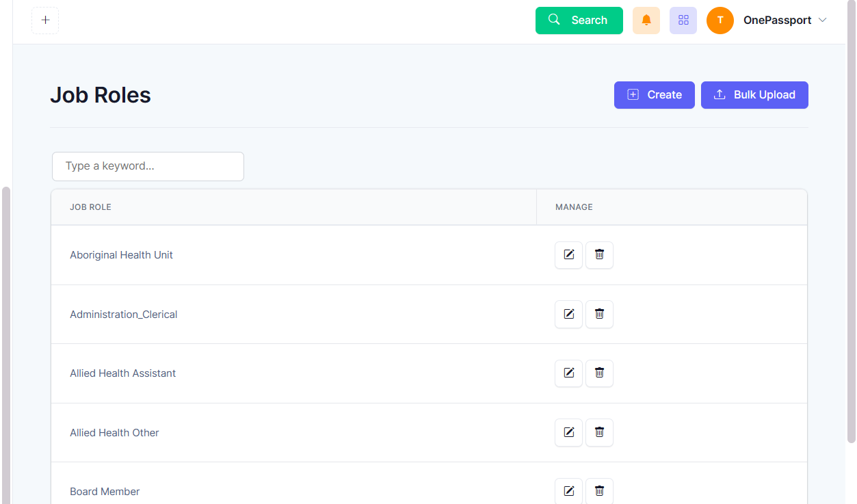Click the Bulk Upload button
The height and width of the screenshot is (504, 857).
[754, 95]
